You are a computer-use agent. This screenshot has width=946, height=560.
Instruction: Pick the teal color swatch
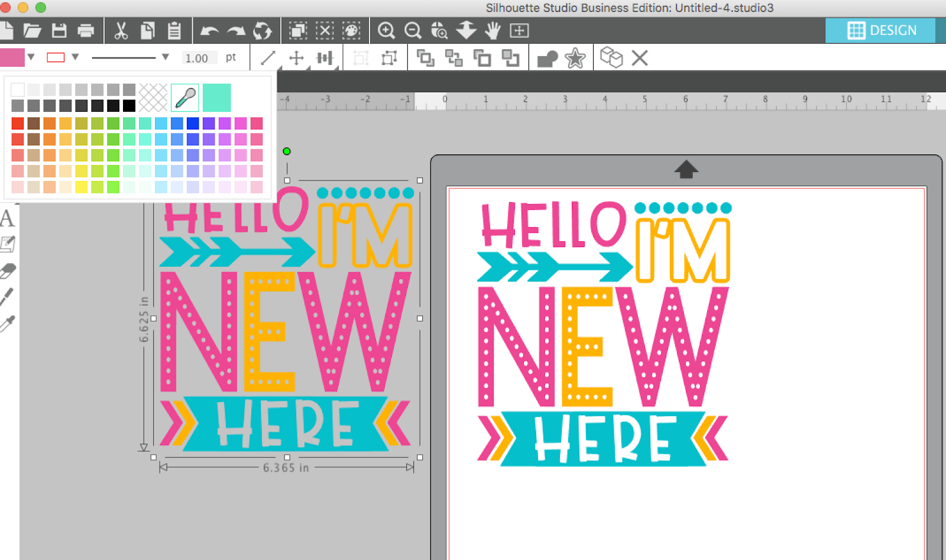(216, 96)
